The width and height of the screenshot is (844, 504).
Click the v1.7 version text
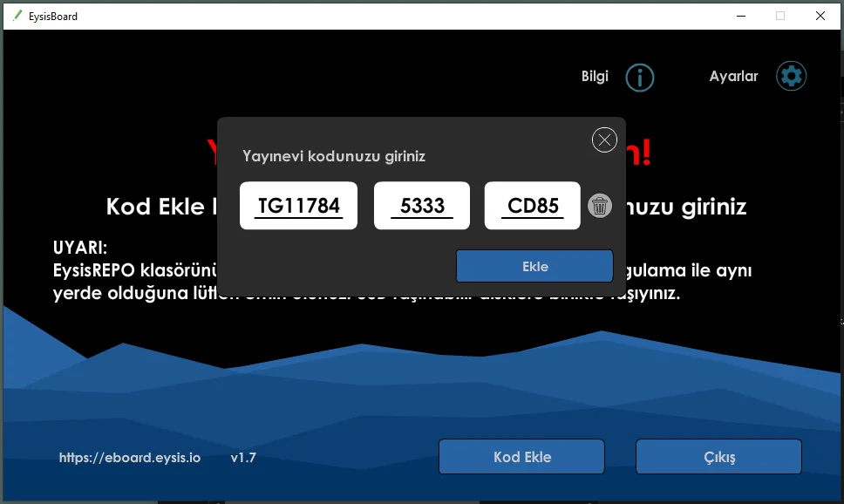pos(243,458)
